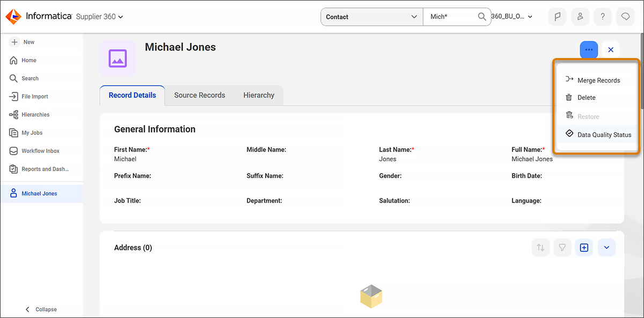Select Michael Jones in the sidebar

(x=42, y=193)
